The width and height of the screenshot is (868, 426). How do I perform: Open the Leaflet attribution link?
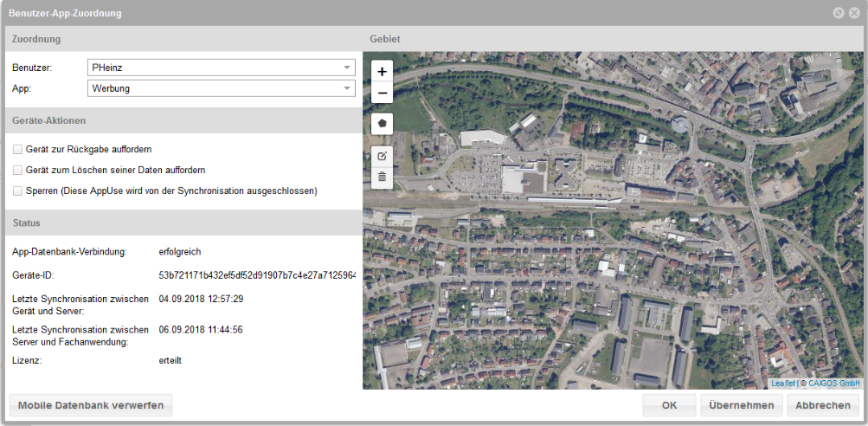click(781, 383)
